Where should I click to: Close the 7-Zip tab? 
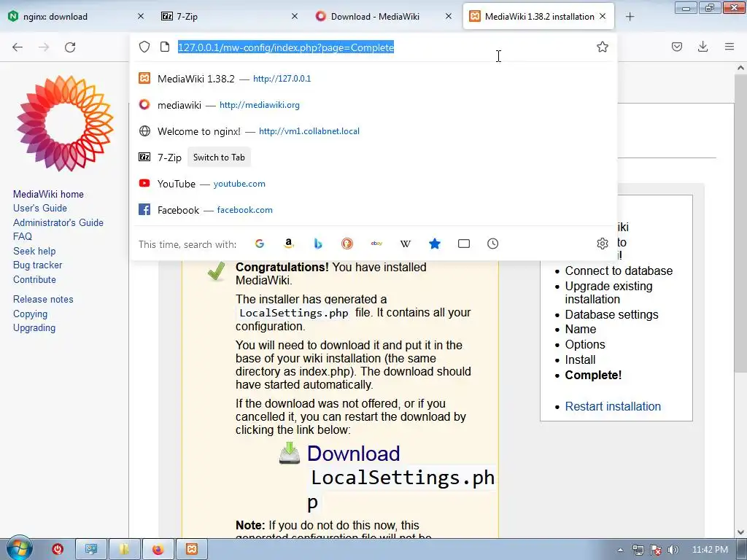click(x=295, y=16)
